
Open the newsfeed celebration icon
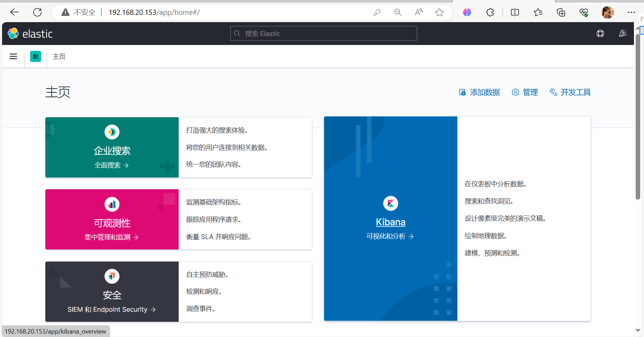click(623, 34)
